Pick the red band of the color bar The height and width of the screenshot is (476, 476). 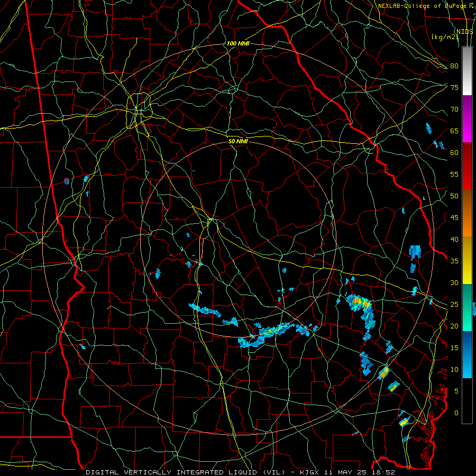(x=467, y=166)
